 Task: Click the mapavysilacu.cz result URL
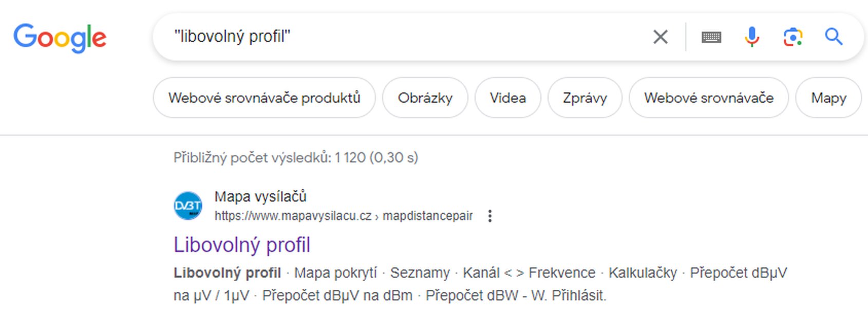343,216
